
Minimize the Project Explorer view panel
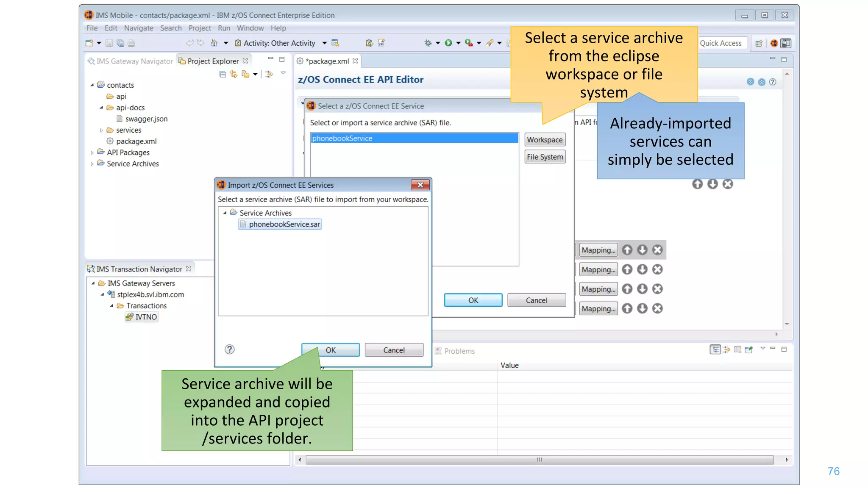[270, 59]
